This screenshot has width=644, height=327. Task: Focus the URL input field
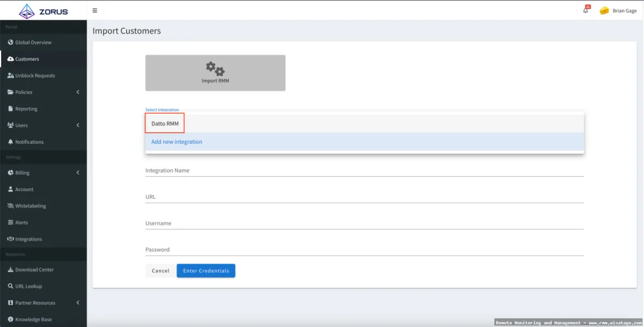364,197
